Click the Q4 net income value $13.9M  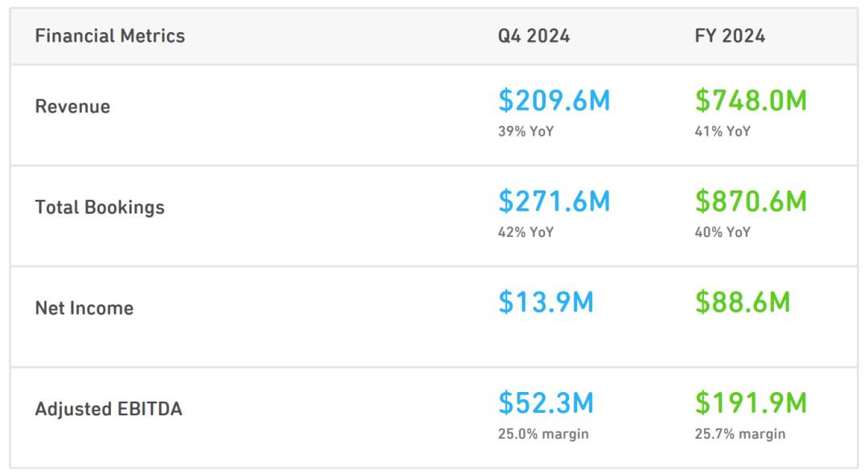(546, 303)
